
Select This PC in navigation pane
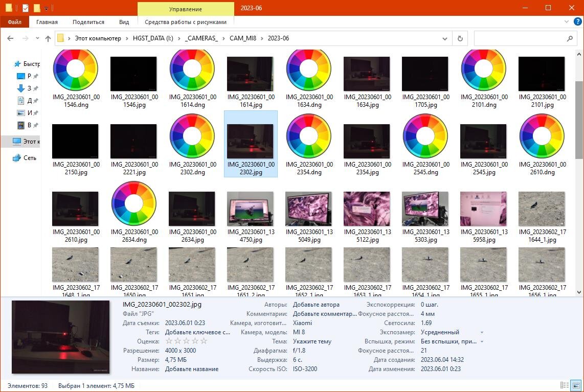click(26, 142)
